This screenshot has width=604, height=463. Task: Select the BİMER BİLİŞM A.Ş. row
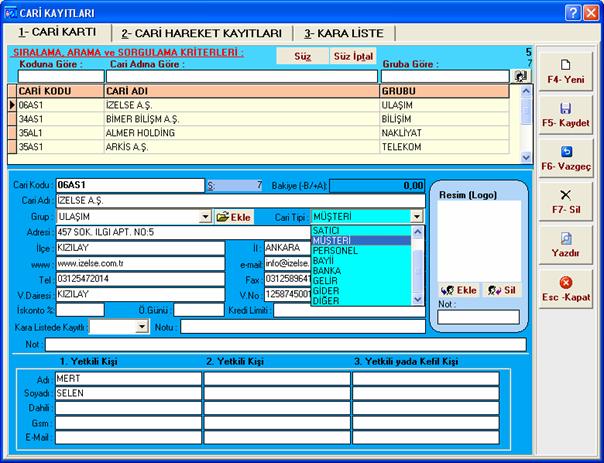pos(258,119)
